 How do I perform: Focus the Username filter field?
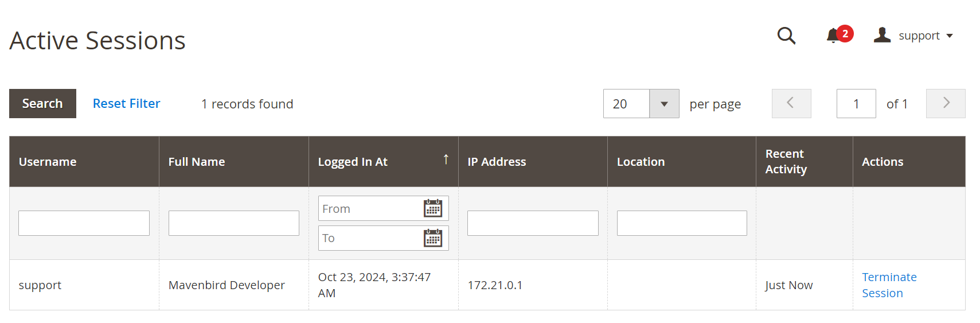click(x=84, y=223)
